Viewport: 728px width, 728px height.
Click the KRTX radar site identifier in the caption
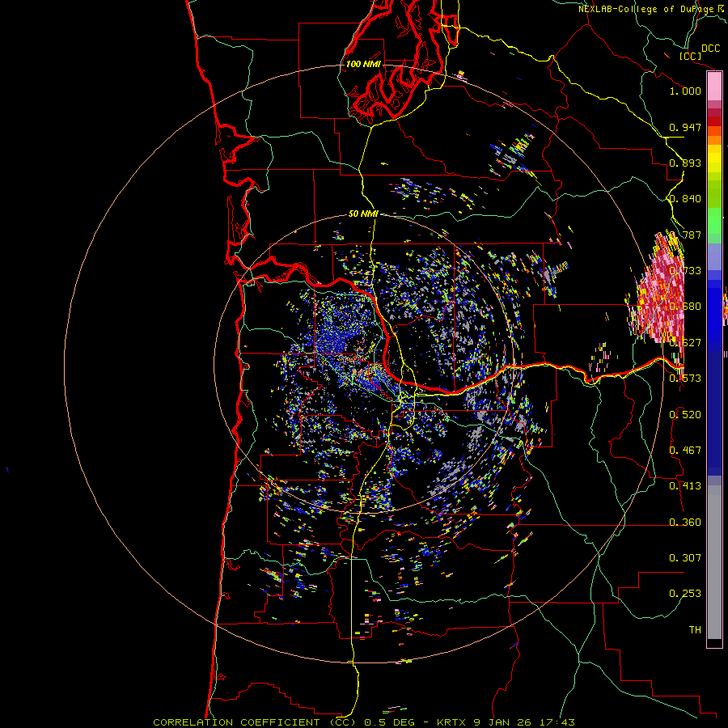(452, 722)
